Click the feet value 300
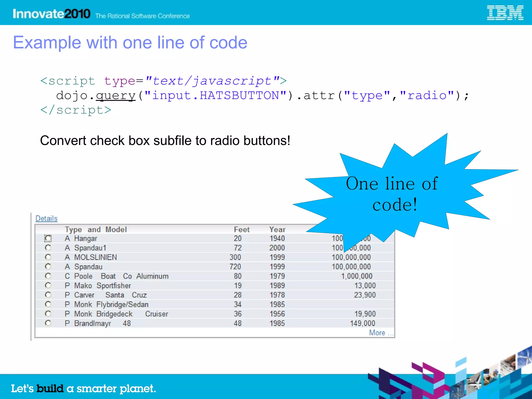532x399 pixels. [235, 257]
